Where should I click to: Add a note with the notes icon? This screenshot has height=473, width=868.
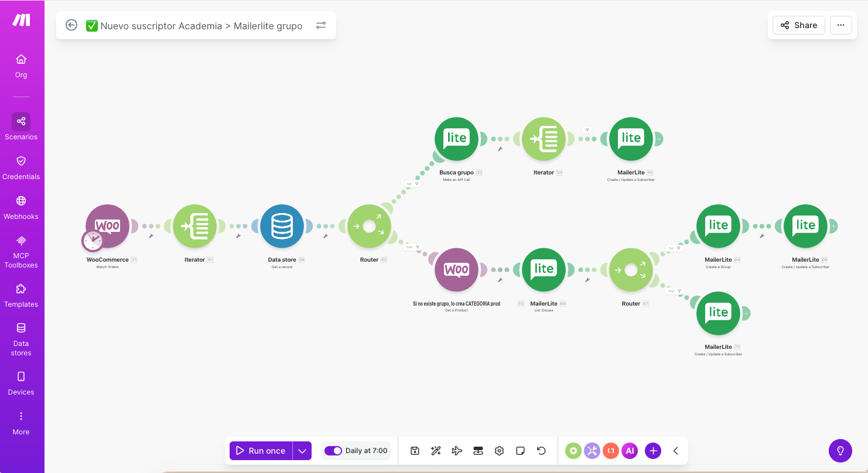pos(520,451)
